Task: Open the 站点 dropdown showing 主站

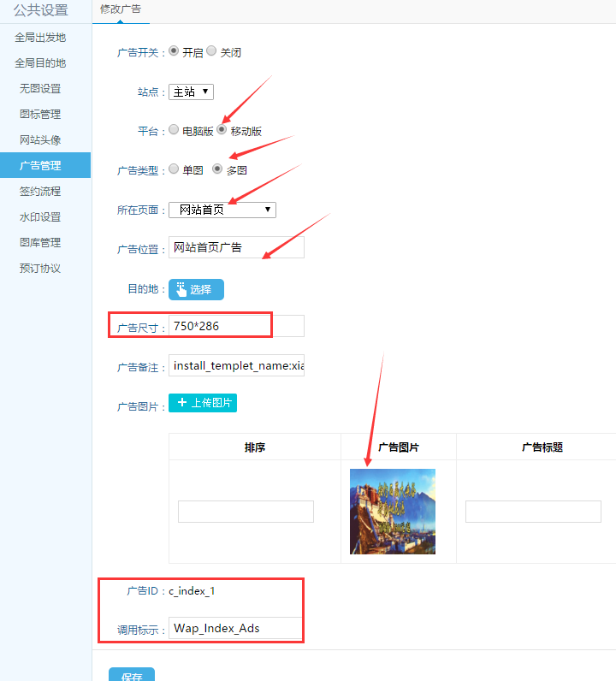Action: (191, 92)
